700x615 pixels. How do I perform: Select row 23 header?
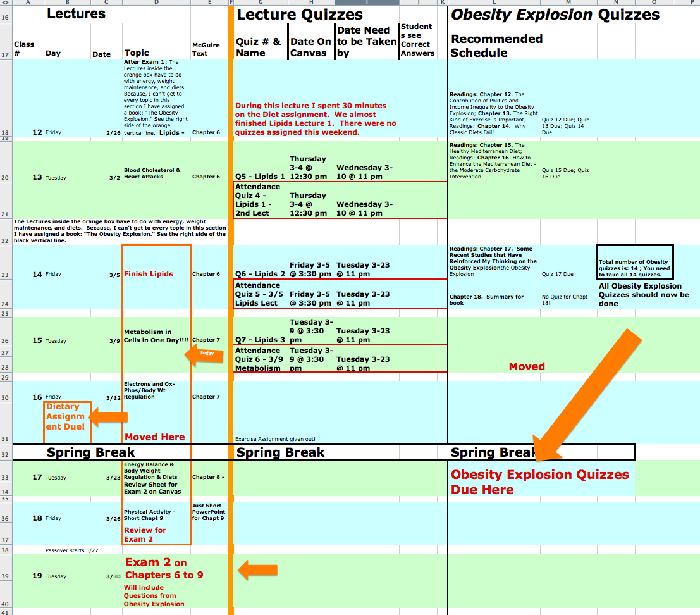(6, 275)
